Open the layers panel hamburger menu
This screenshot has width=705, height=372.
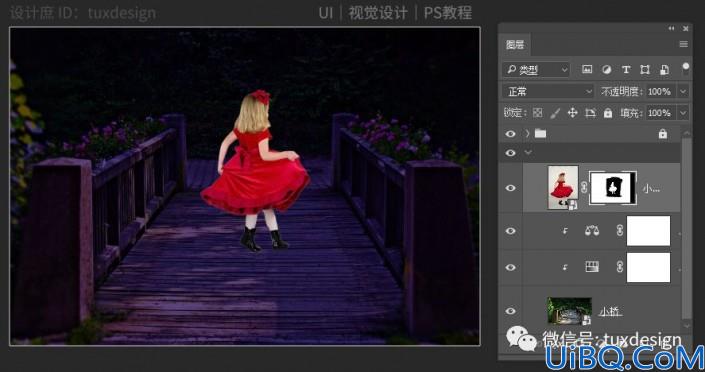(683, 44)
